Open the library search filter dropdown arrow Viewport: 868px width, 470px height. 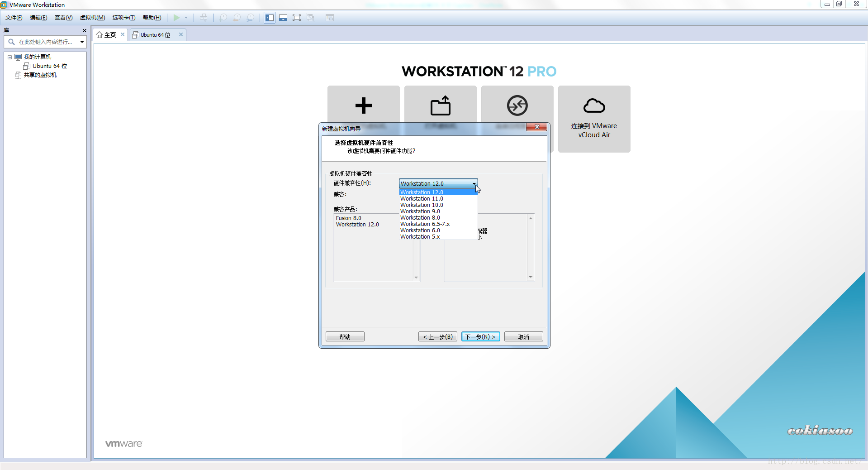pos(82,42)
